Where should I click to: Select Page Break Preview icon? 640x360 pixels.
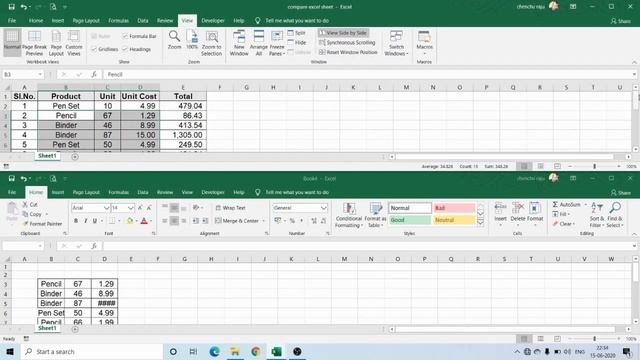[34, 36]
